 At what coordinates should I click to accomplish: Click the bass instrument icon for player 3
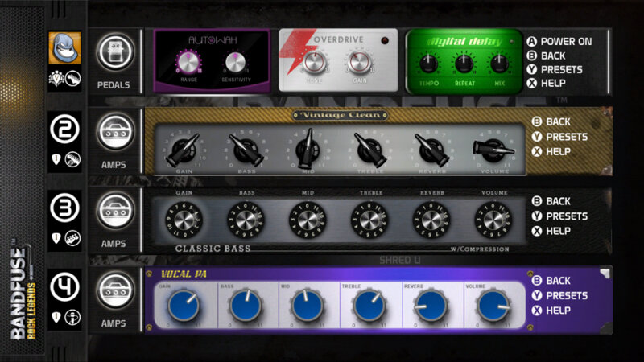[72, 238]
